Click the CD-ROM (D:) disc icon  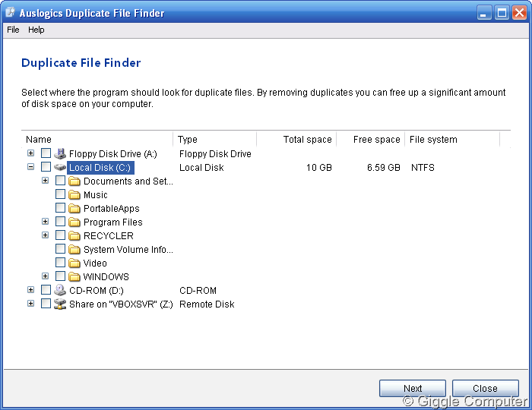(x=60, y=290)
